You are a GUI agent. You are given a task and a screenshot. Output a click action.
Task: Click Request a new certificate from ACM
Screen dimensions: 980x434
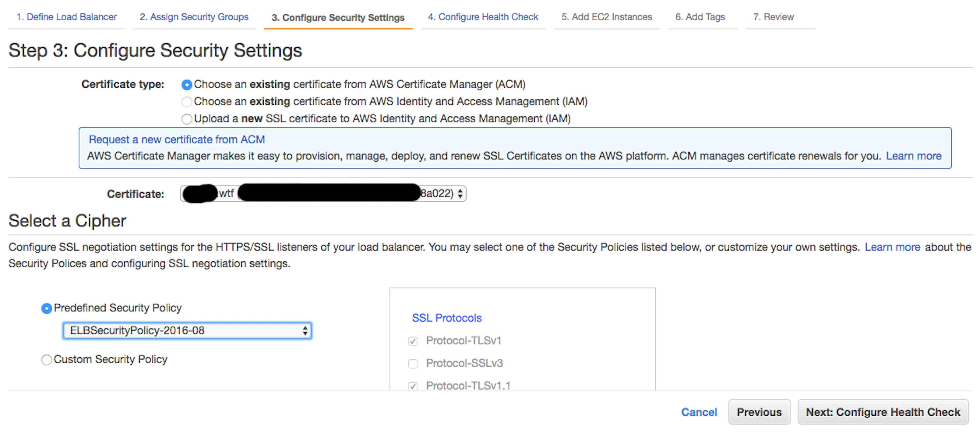coord(177,139)
